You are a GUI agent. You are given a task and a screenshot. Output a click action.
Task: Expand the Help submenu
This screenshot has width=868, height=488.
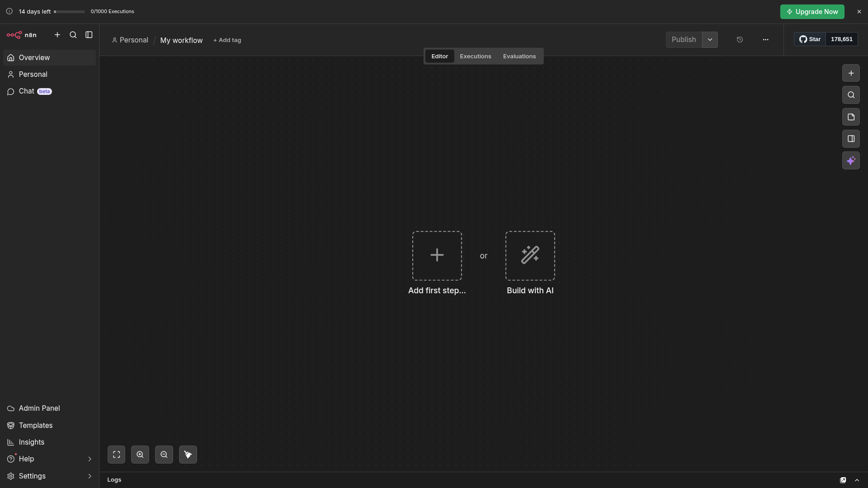coord(90,459)
